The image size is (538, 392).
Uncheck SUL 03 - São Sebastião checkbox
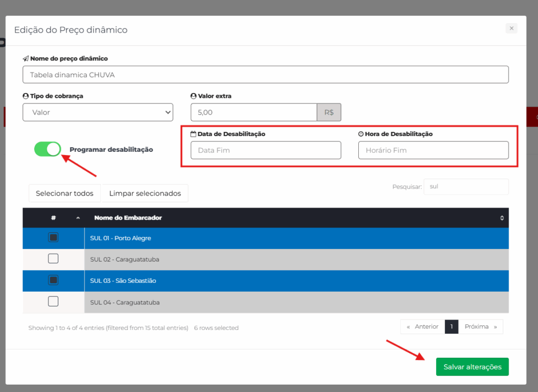(53, 280)
